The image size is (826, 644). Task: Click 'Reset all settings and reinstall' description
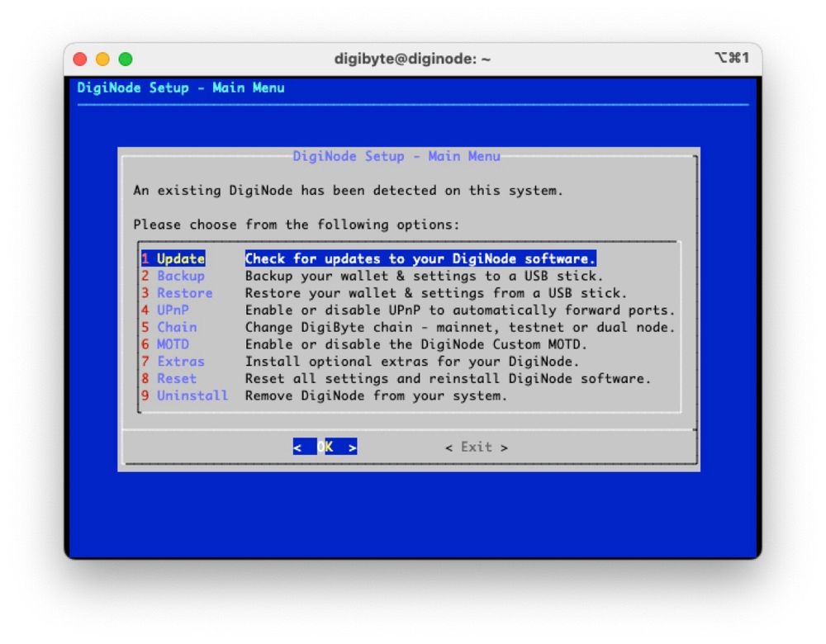tap(449, 379)
